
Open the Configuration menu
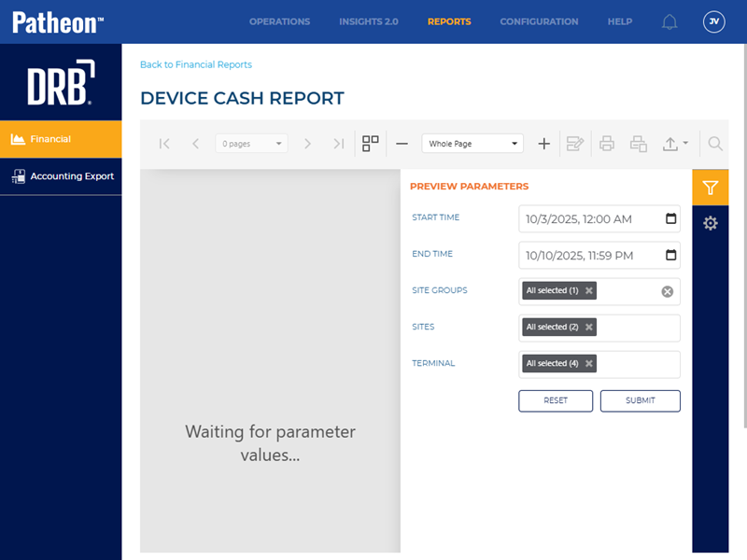pos(539,21)
